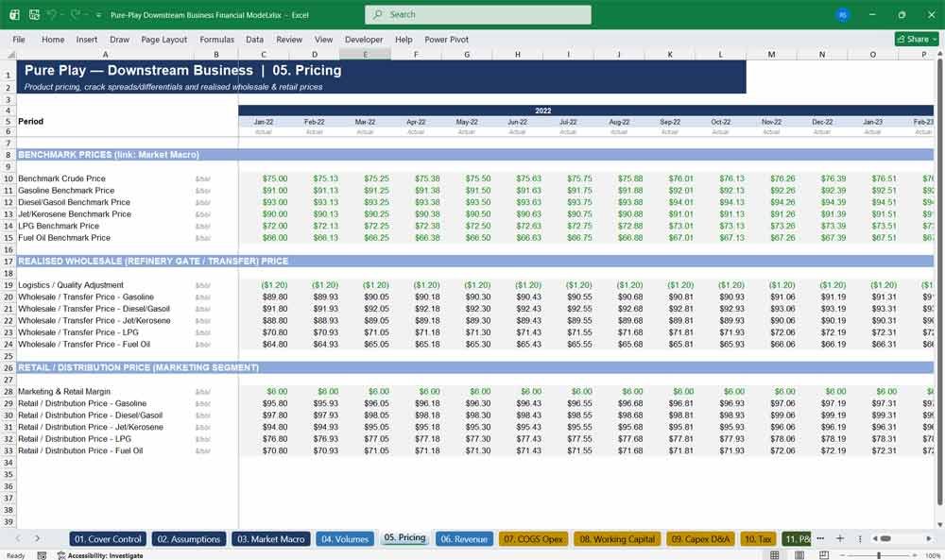Go to 10. Tax sheet
Image resolution: width=945 pixels, height=560 pixels.
pos(758,539)
